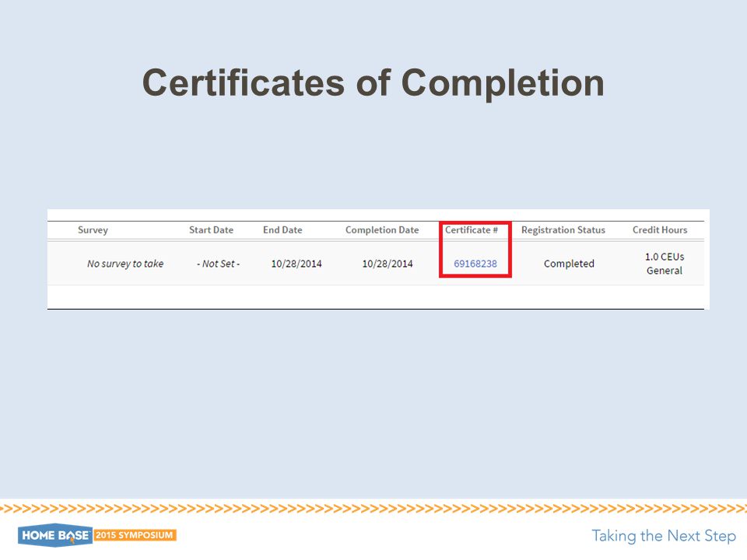Click the Registration Status column header

coord(563,230)
